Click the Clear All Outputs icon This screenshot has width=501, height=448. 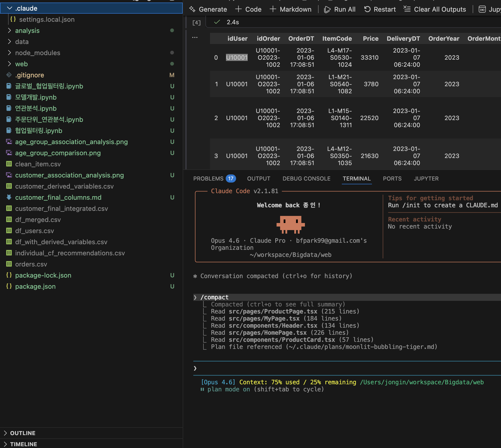click(x=407, y=9)
